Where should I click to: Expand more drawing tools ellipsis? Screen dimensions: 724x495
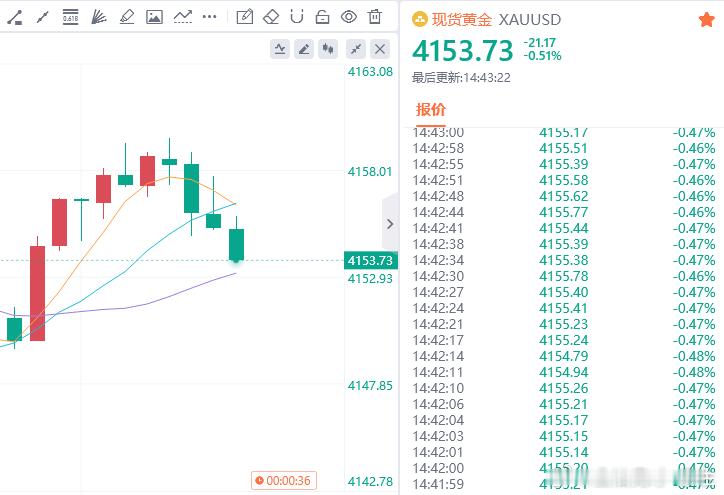[x=210, y=17]
